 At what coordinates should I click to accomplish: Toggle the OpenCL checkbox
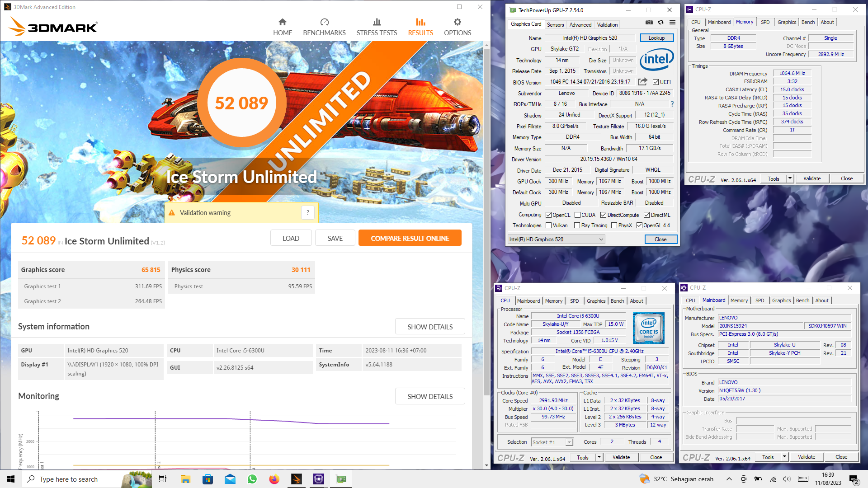(x=548, y=215)
